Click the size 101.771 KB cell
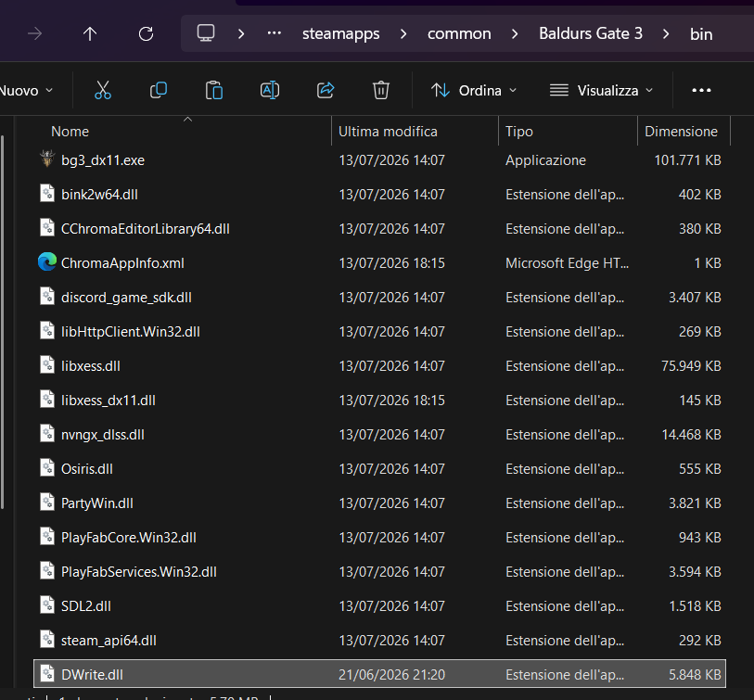This screenshot has width=754, height=700. tap(687, 160)
